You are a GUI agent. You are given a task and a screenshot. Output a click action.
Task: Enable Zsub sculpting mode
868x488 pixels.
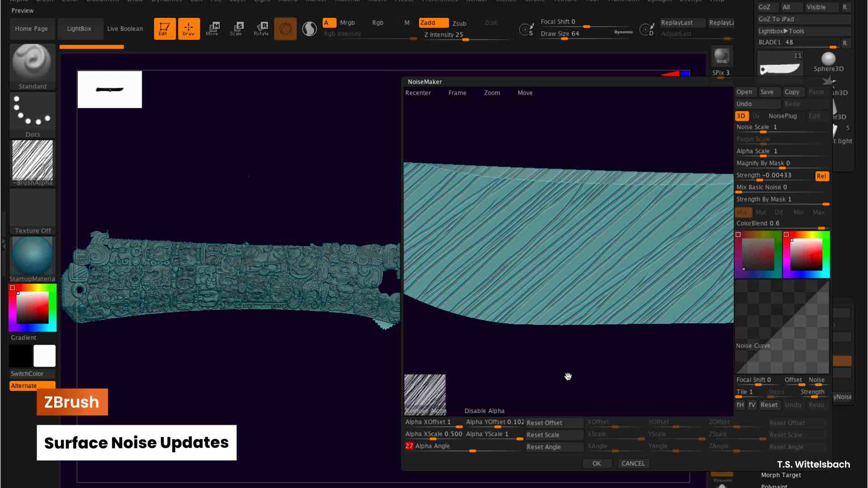point(459,23)
